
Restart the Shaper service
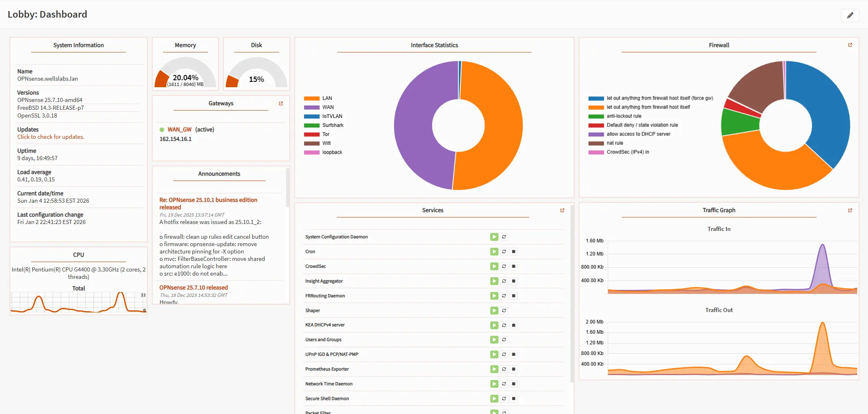504,310
